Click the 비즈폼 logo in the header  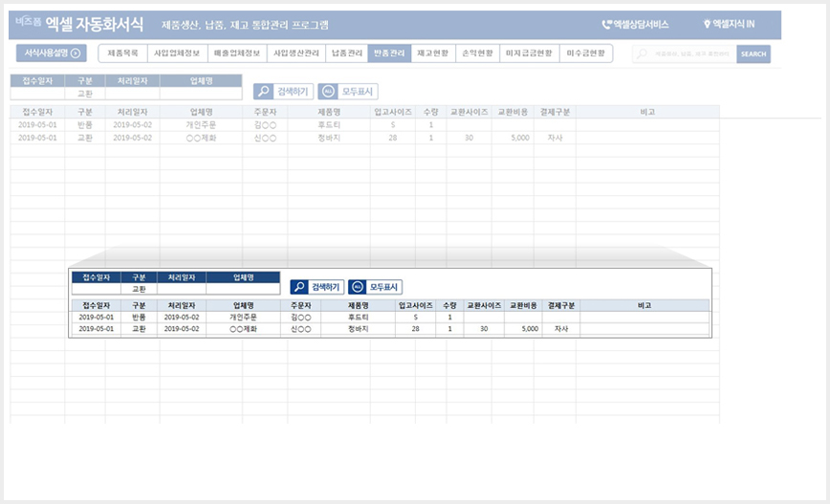pos(28,21)
